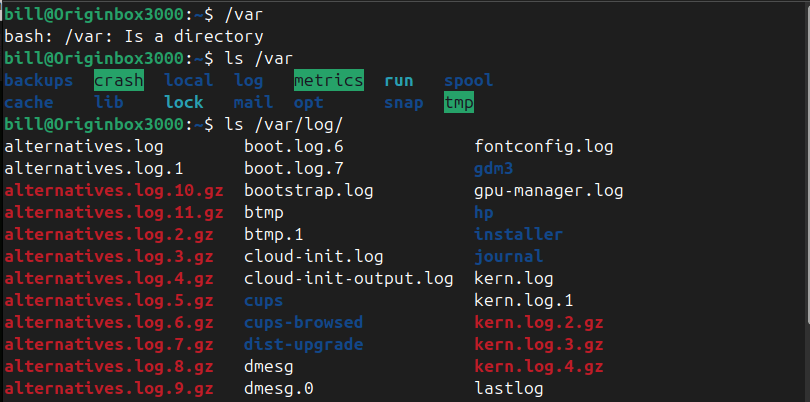Select the dmesg.0 file name
The image size is (810, 402).
[279, 388]
